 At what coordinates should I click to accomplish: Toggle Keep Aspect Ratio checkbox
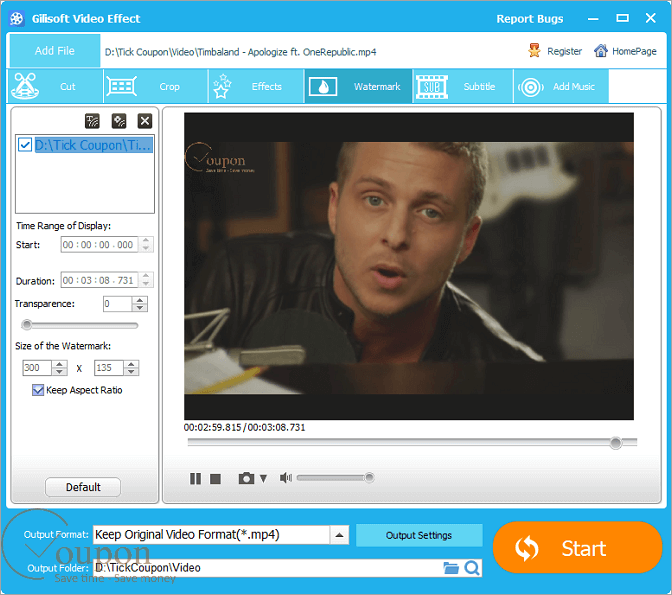click(38, 390)
